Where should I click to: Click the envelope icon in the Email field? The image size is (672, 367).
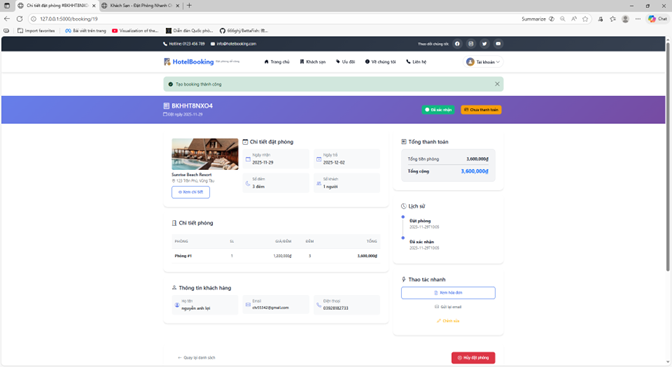point(248,304)
